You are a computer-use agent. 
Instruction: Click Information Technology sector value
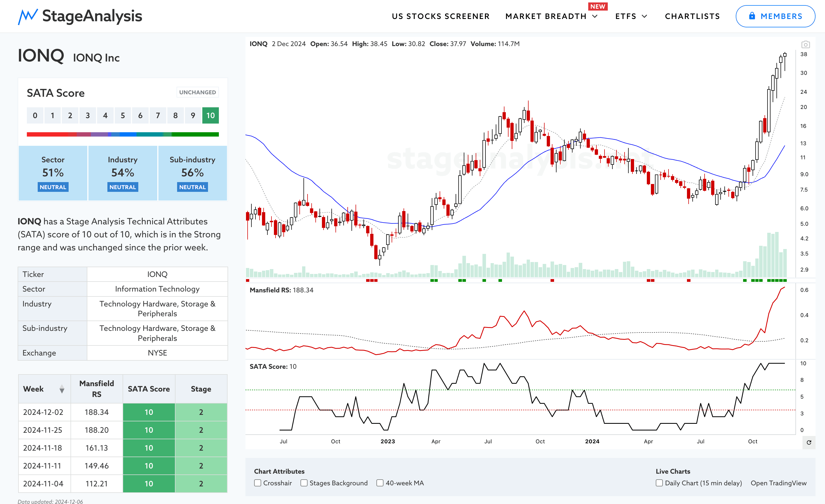point(157,289)
